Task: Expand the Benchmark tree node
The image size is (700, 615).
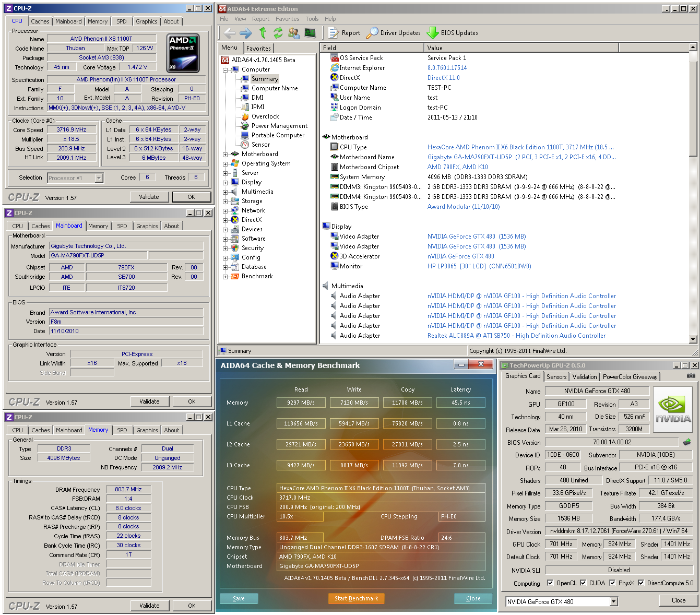Action: point(226,277)
